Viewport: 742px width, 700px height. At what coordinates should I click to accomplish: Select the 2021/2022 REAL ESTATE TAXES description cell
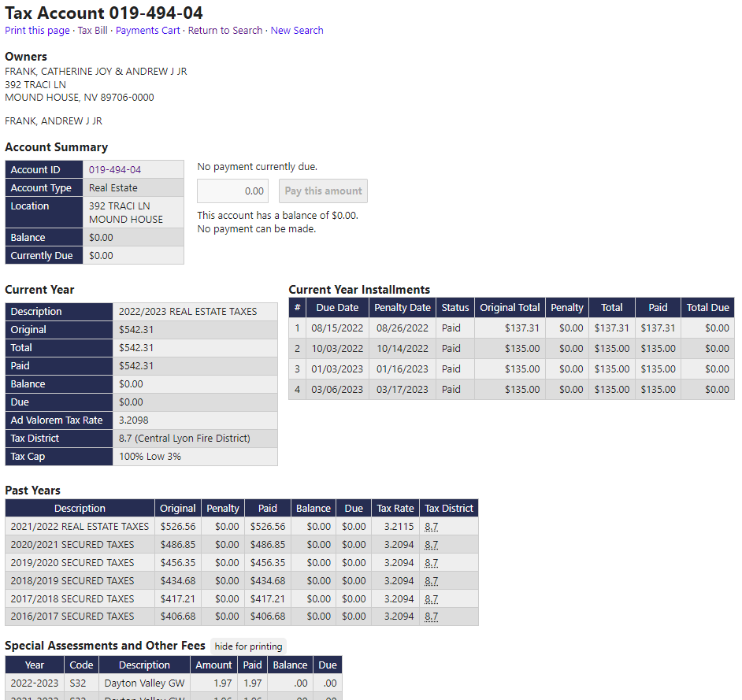click(80, 527)
